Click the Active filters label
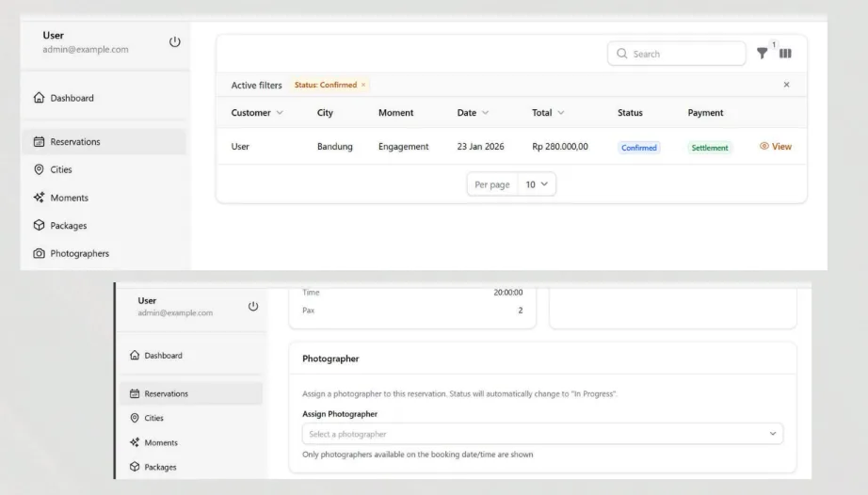This screenshot has width=868, height=495. pyautogui.click(x=256, y=85)
